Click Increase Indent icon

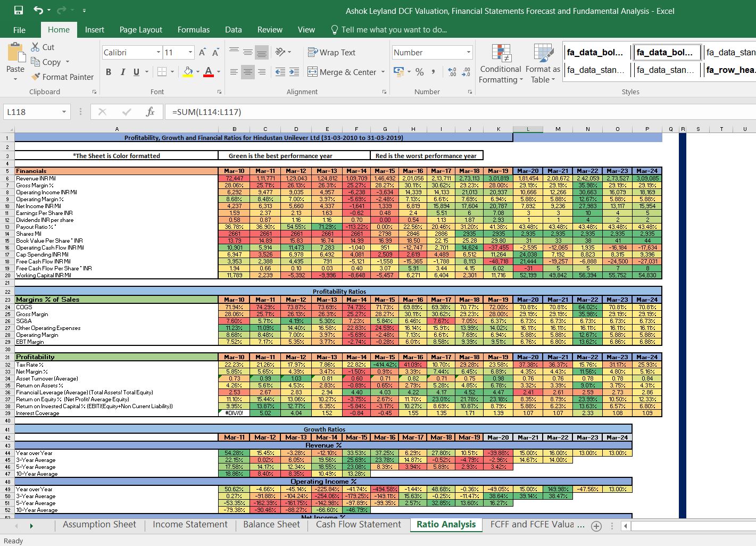294,72
